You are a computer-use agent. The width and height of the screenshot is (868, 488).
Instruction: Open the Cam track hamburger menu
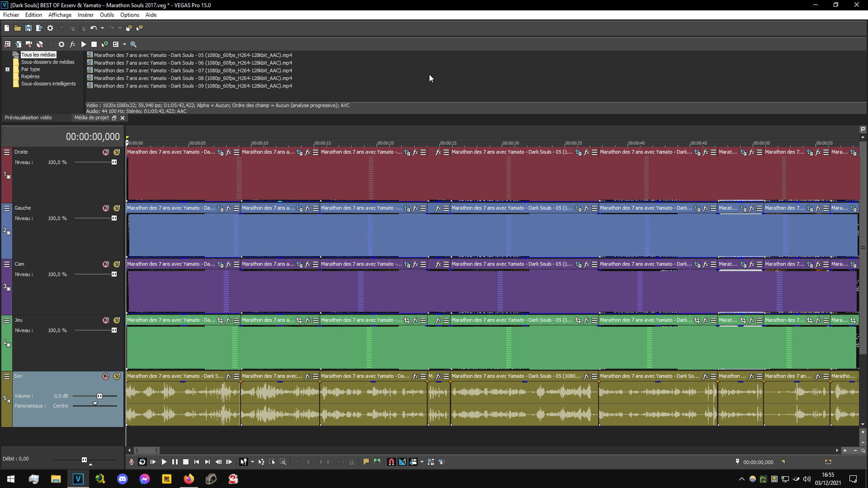click(7, 264)
